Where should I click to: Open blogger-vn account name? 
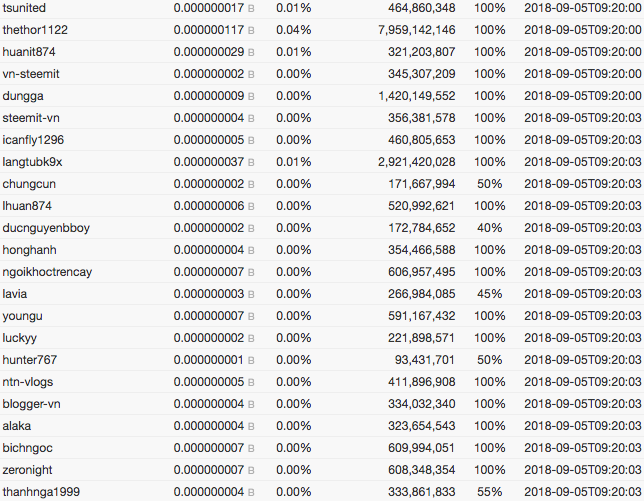pyautogui.click(x=31, y=404)
